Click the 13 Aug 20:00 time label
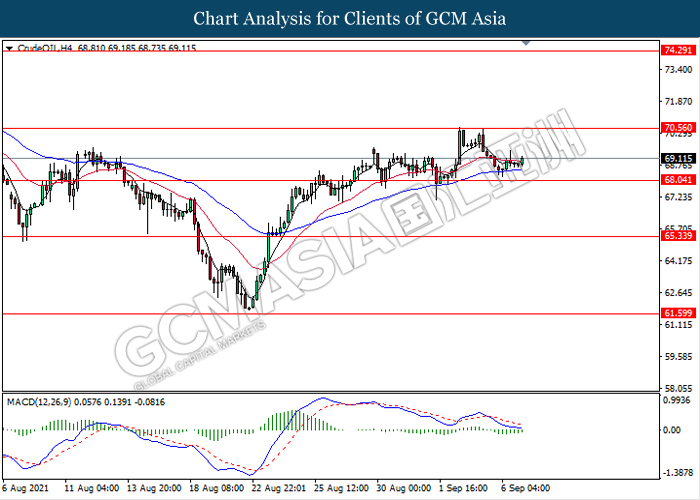700x500 pixels. point(154,488)
